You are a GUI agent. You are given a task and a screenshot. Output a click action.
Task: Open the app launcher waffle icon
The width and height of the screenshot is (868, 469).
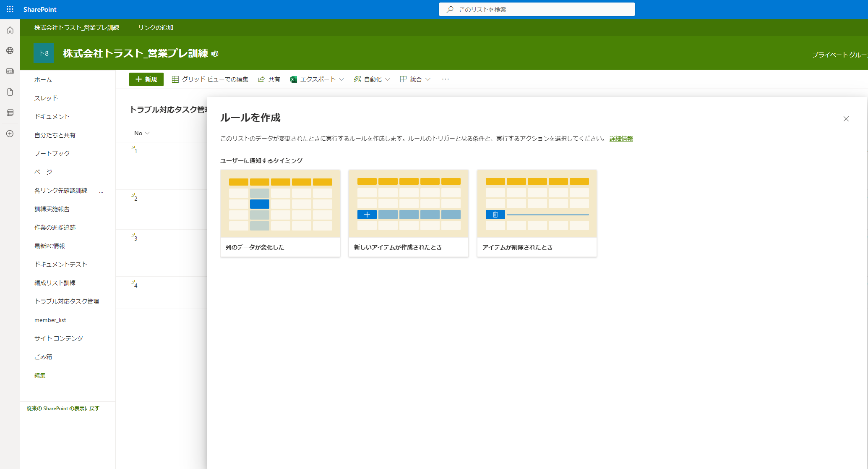(x=10, y=9)
